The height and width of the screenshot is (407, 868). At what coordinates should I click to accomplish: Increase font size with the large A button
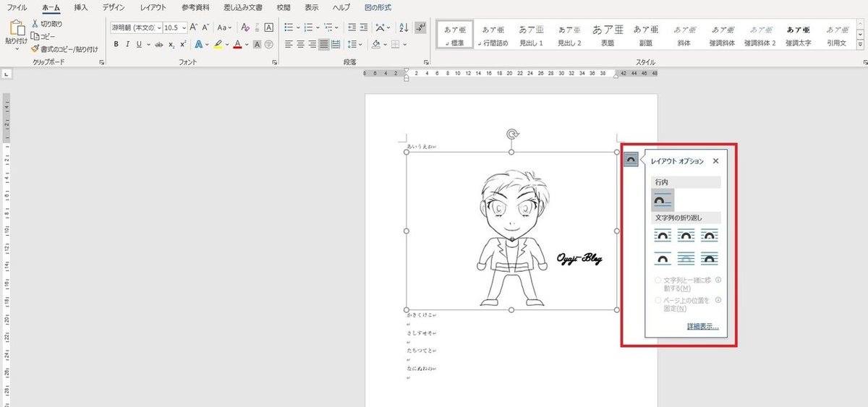[x=194, y=27]
